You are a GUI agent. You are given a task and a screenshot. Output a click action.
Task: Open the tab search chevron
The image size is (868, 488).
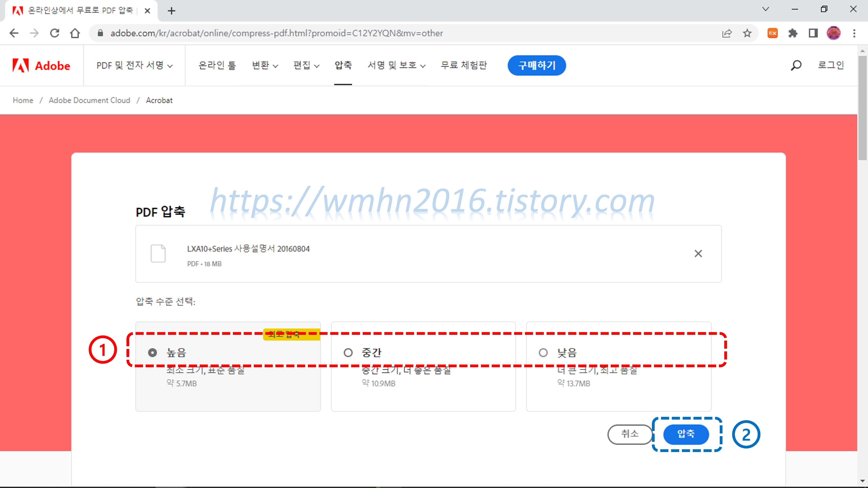pyautogui.click(x=766, y=9)
